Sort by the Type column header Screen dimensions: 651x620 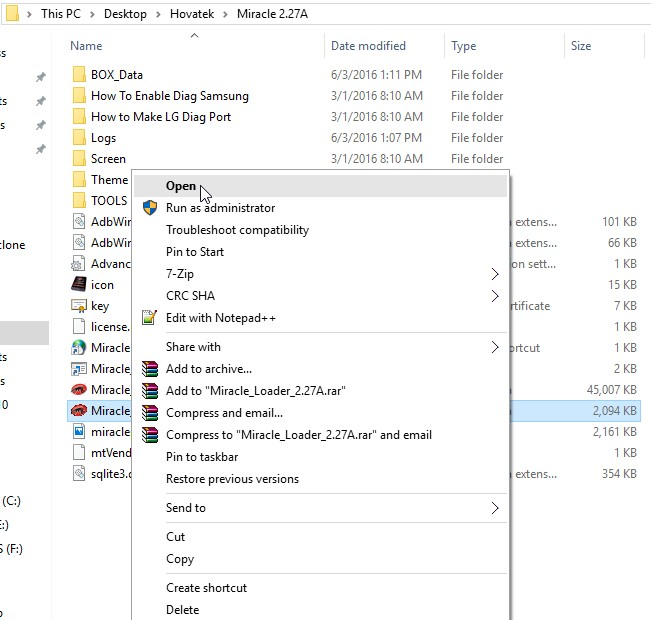(x=463, y=46)
